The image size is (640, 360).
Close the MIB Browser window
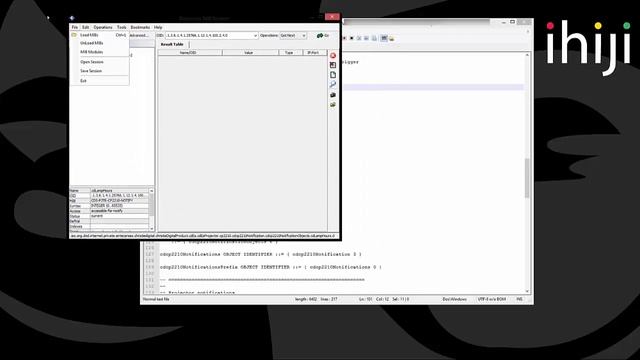pos(332,16)
